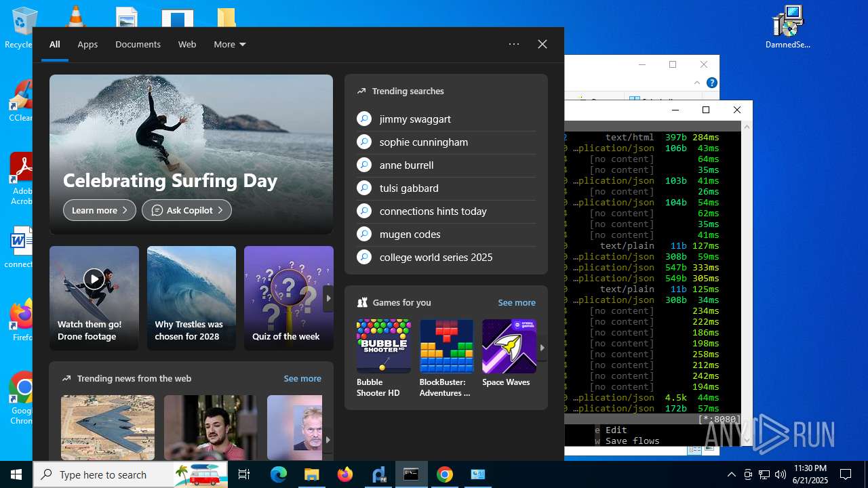Open the PE tool taskbar icon

pyautogui.click(x=378, y=474)
